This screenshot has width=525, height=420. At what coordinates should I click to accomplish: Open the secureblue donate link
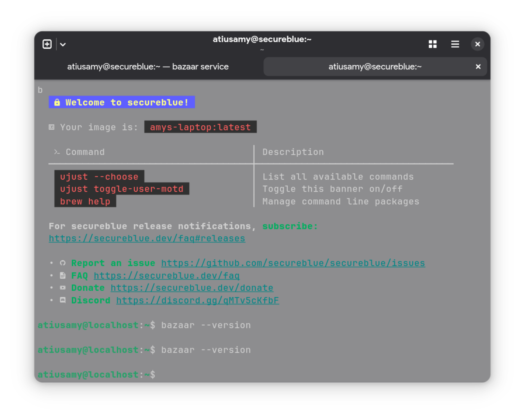(192, 288)
